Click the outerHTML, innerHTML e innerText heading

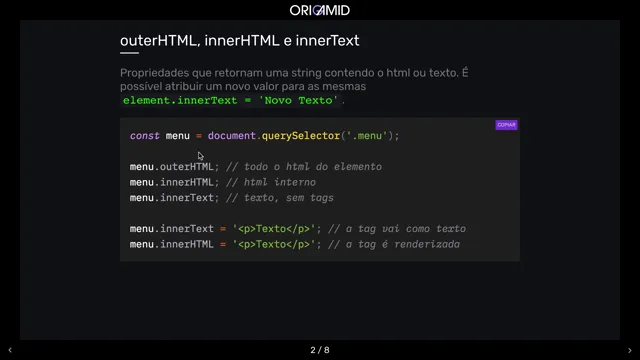pos(240,41)
